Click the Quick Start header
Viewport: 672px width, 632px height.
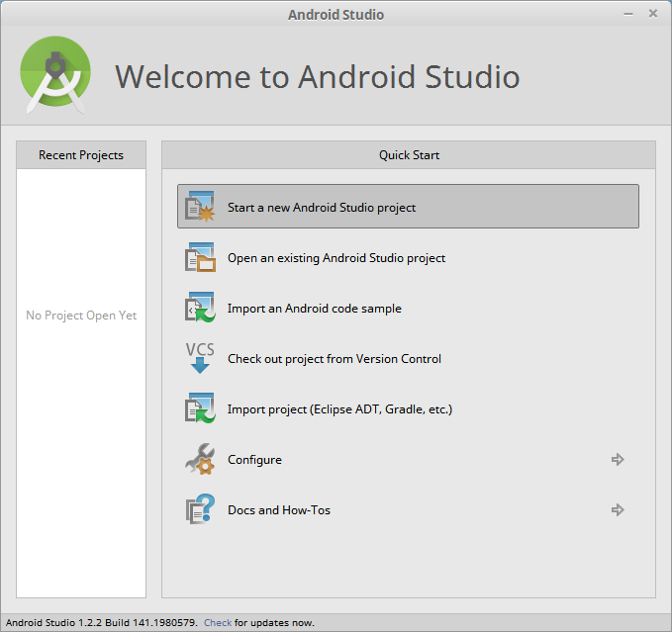pyautogui.click(x=409, y=155)
